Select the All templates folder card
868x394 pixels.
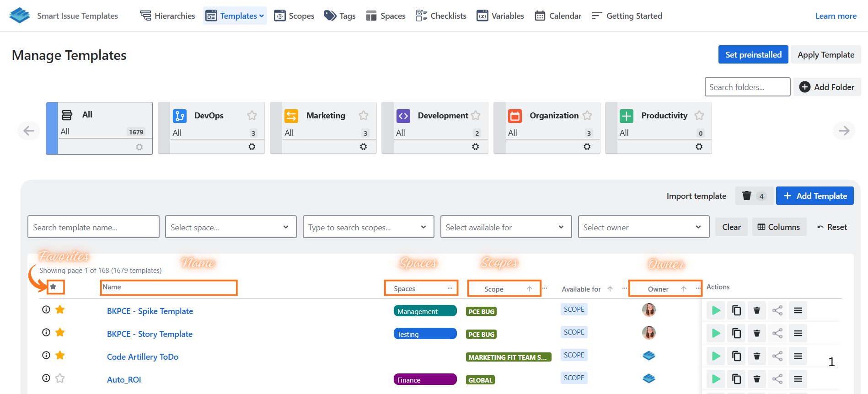pyautogui.click(x=99, y=128)
